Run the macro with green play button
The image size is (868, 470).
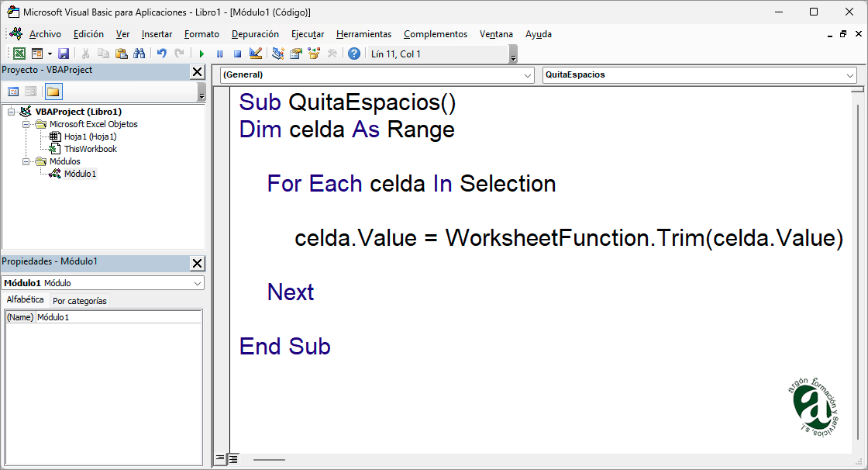pos(201,54)
